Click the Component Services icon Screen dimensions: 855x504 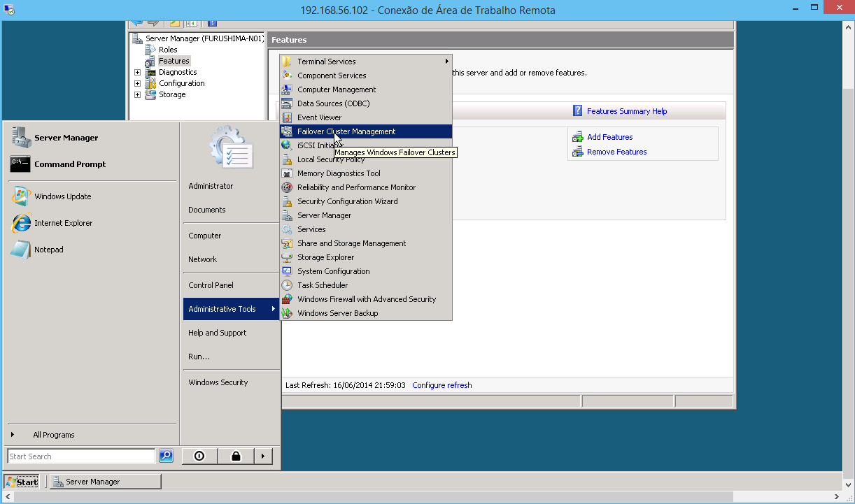tap(286, 75)
